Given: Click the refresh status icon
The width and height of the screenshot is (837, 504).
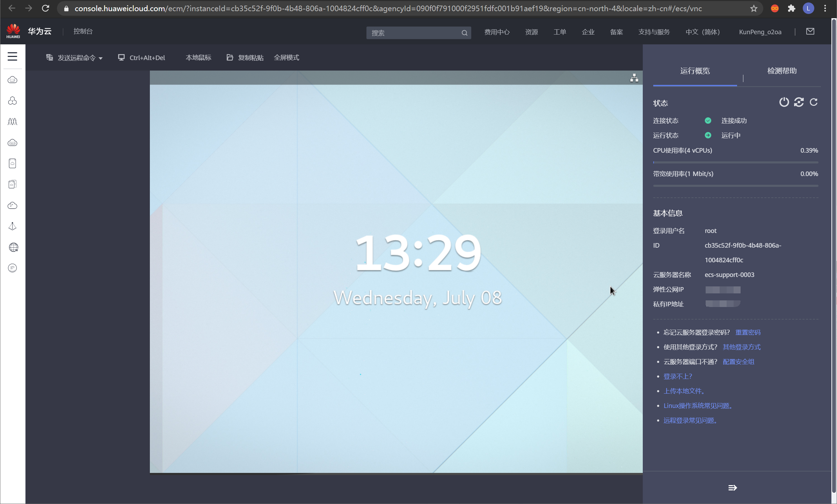Looking at the screenshot, I should tap(814, 102).
